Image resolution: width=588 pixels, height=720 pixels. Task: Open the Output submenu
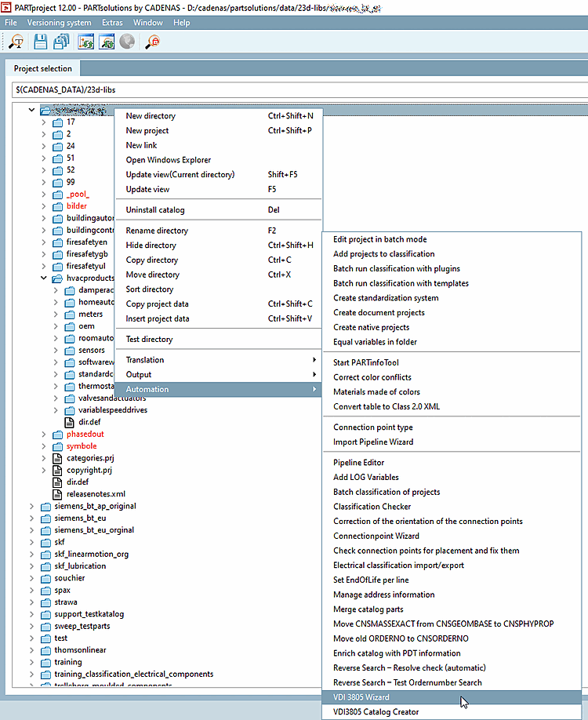[x=219, y=375]
